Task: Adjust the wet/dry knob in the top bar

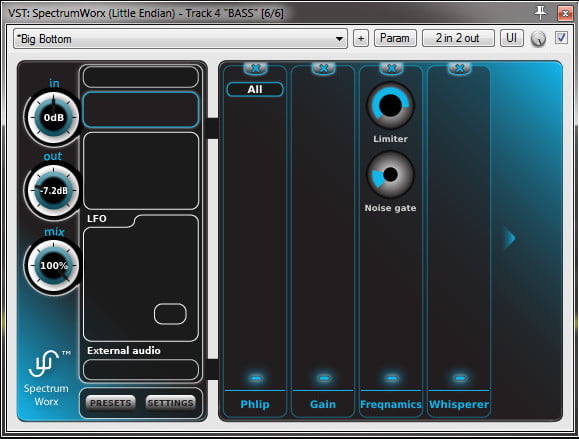Action: pyautogui.click(x=538, y=39)
